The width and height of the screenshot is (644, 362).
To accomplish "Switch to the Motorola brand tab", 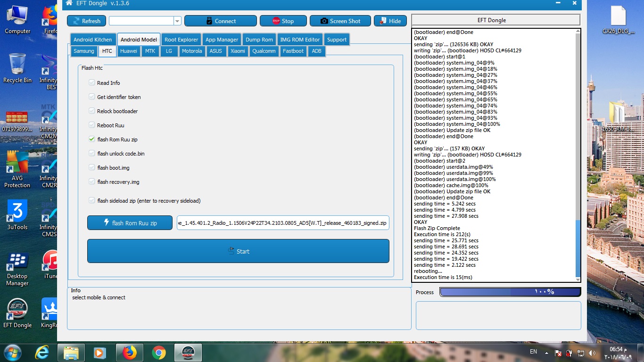I will click(x=192, y=51).
